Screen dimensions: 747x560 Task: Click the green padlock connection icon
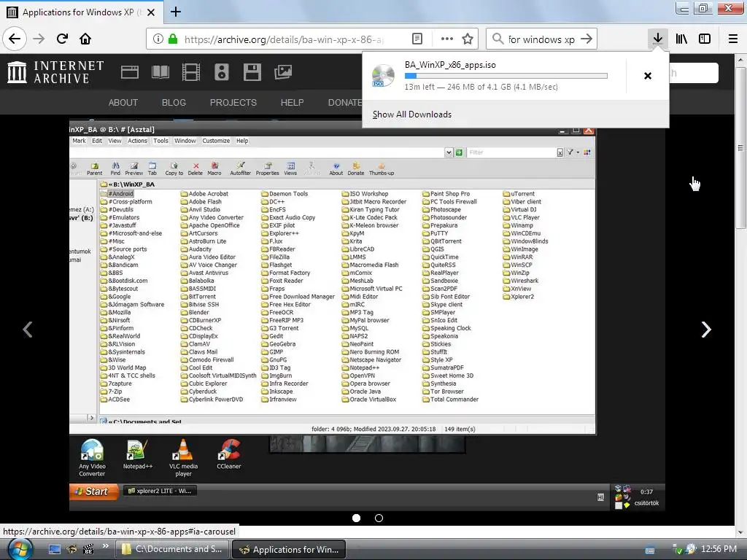173,39
